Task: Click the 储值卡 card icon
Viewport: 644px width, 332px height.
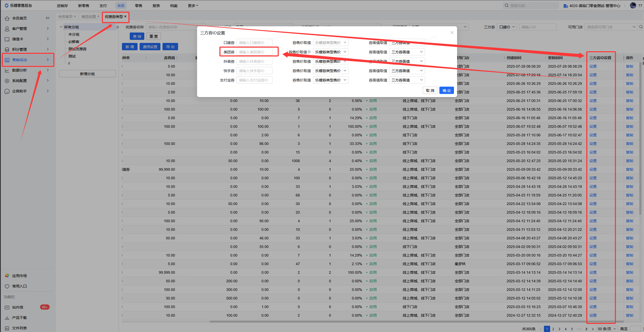Action: pos(7,39)
